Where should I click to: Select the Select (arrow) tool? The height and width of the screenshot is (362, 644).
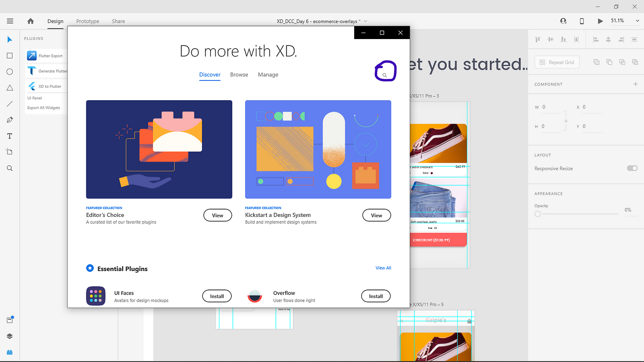click(x=10, y=40)
